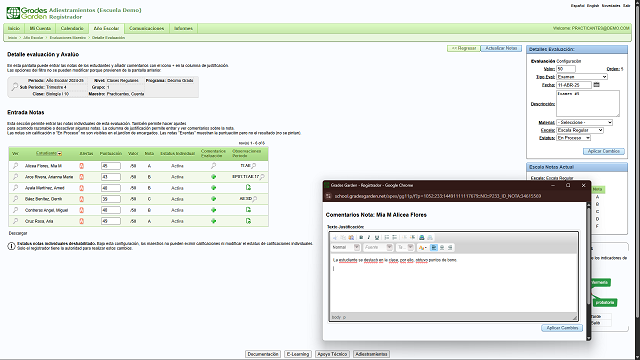640x360 pixels.
Task: Apply changes in Detalles Evaluación panel
Action: click(604, 151)
